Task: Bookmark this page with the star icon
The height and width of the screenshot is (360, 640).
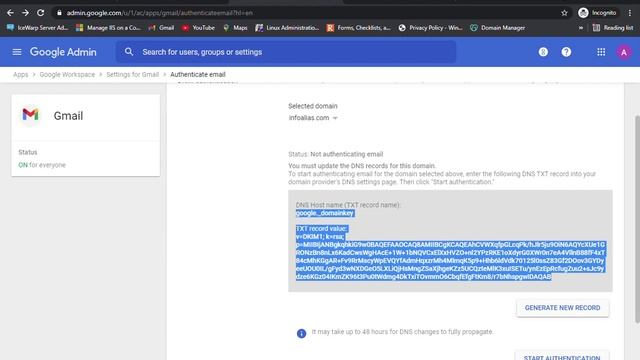Action: [564, 13]
